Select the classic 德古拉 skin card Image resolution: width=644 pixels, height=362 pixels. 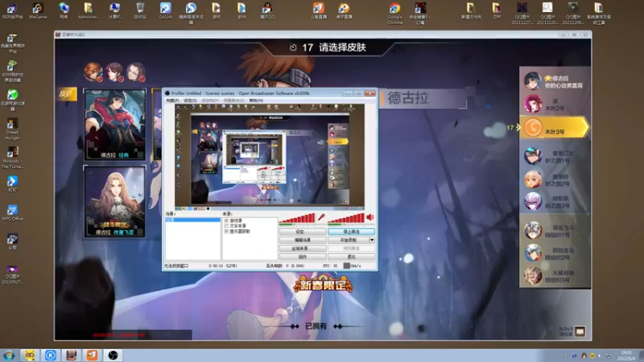coord(115,125)
